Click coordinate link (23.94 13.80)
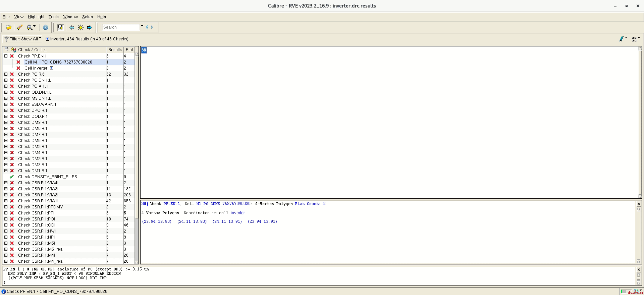This screenshot has width=644, height=295. pyautogui.click(x=157, y=222)
